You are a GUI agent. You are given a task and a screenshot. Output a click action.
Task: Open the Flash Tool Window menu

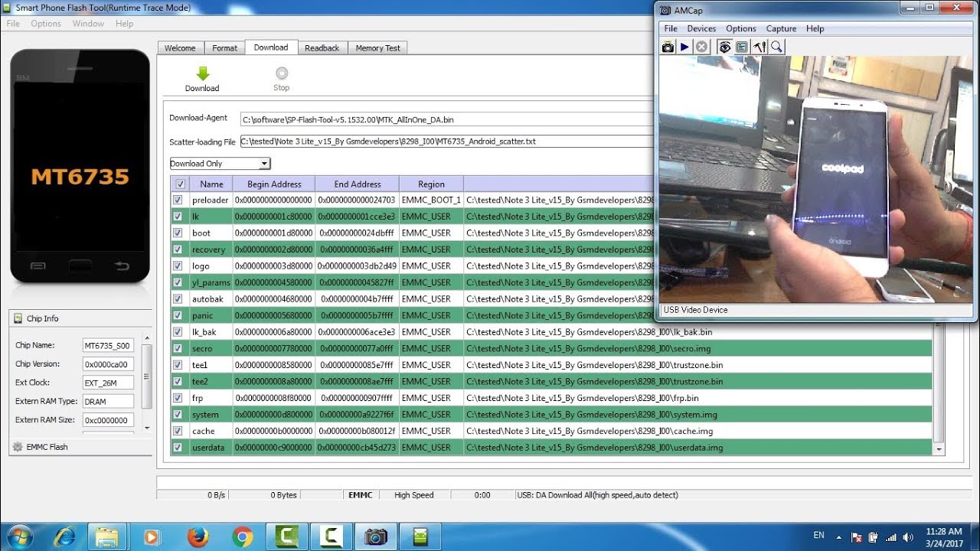coord(88,24)
